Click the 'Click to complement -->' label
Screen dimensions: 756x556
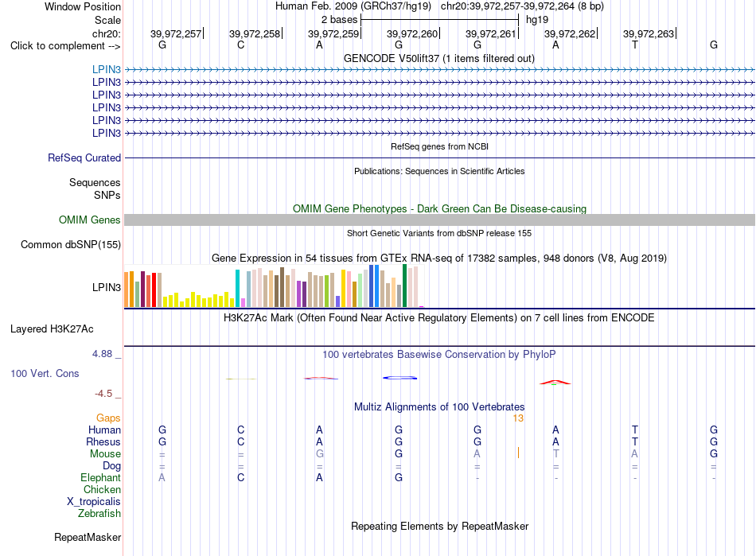click(x=65, y=46)
